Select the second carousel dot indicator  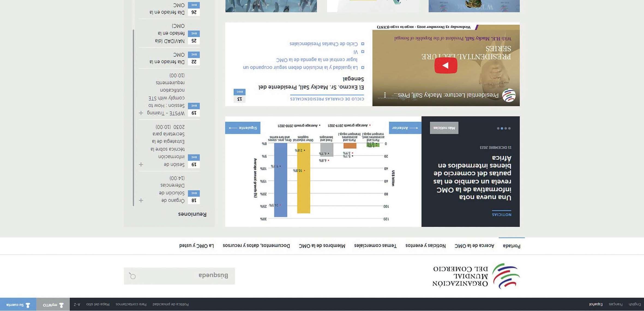(505, 128)
